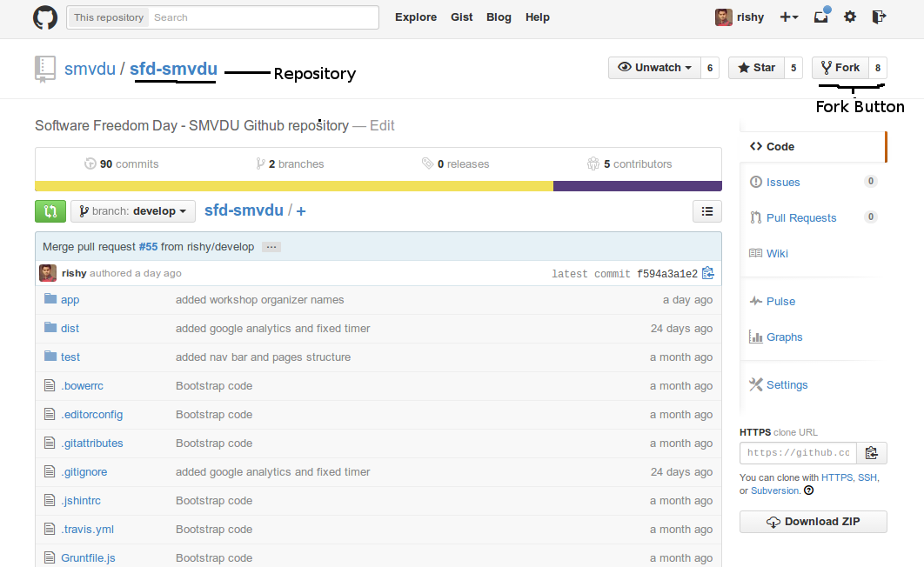Open the dist folder icon
The height and width of the screenshot is (567, 924).
[x=50, y=328]
